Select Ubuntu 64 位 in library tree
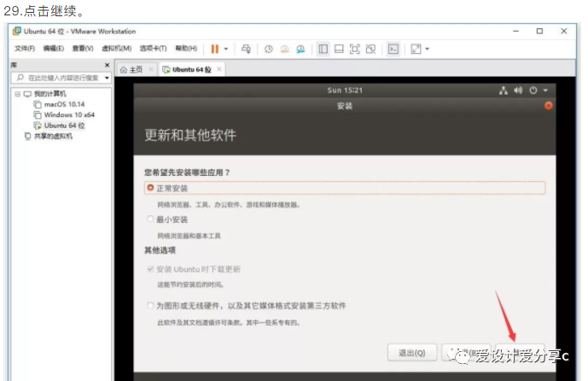This screenshot has height=381, width=588. pyautogui.click(x=64, y=126)
